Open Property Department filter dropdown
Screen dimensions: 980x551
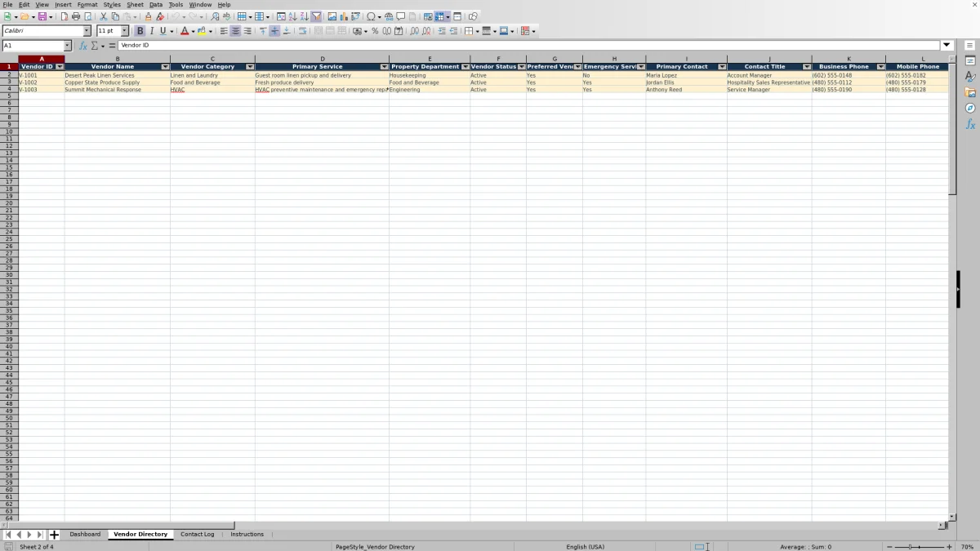[465, 67]
